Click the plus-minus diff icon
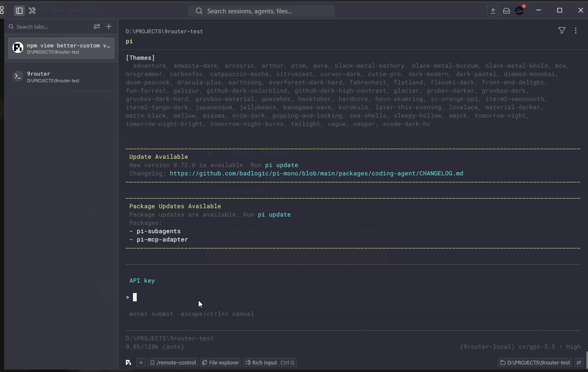Image resolution: width=588 pixels, height=372 pixels. [493, 11]
